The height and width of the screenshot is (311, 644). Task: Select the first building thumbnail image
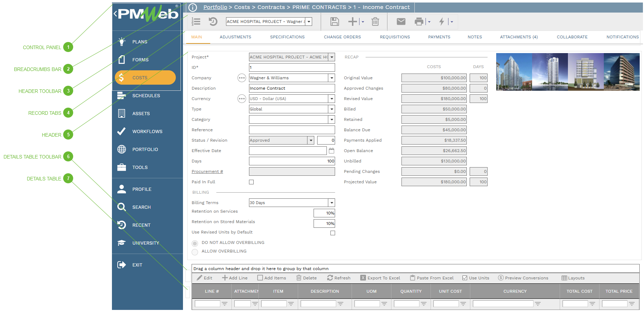pos(514,72)
